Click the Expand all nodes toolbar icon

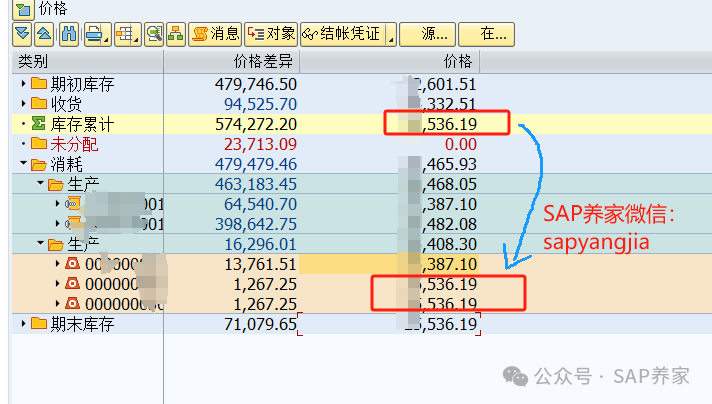pos(22,34)
